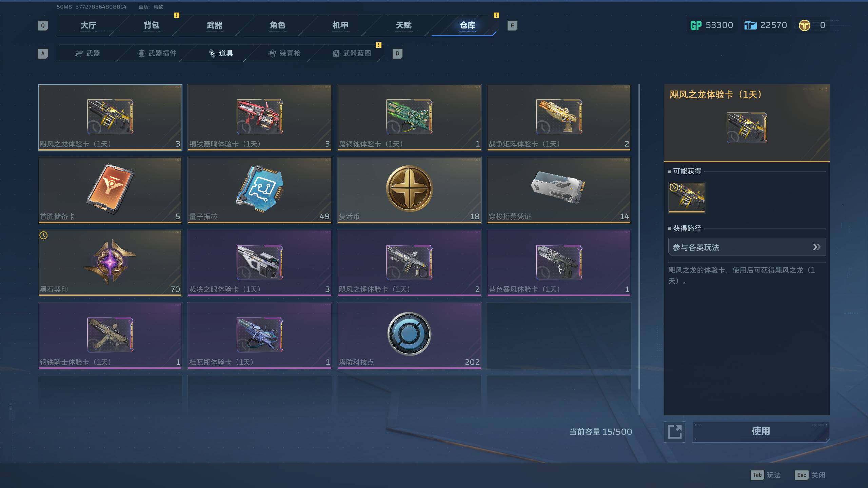Image resolution: width=868 pixels, height=488 pixels.
Task: Select the 塔防科技点 blue token item
Action: (x=409, y=335)
